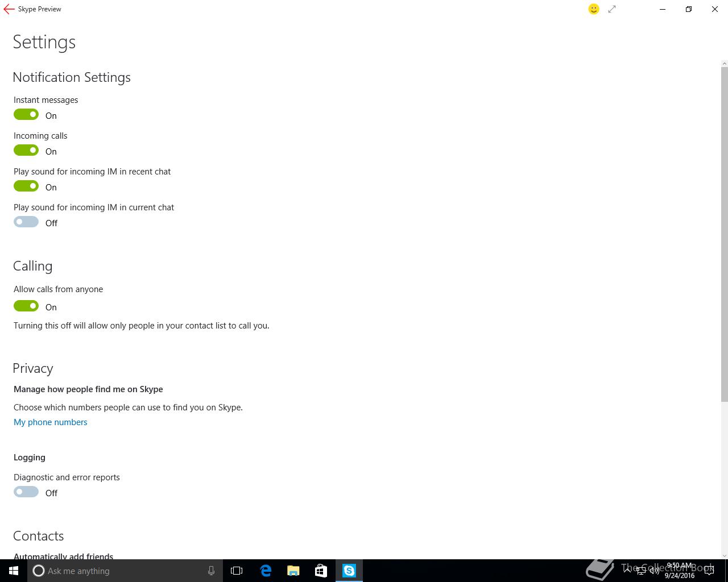The image size is (728, 582).
Task: Click the Settings page title
Action: pyautogui.click(x=44, y=42)
